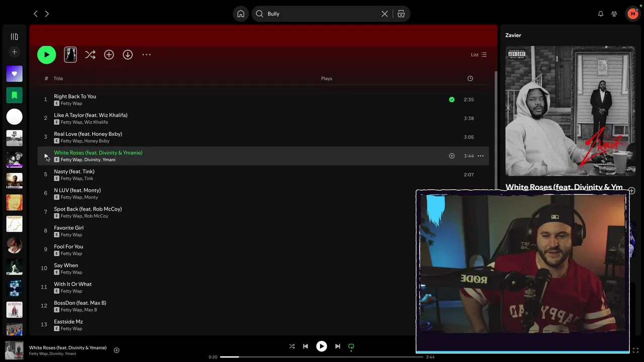Image resolution: width=644 pixels, height=362 pixels.
Task: Play White Roses from row play icon
Action: click(x=45, y=156)
